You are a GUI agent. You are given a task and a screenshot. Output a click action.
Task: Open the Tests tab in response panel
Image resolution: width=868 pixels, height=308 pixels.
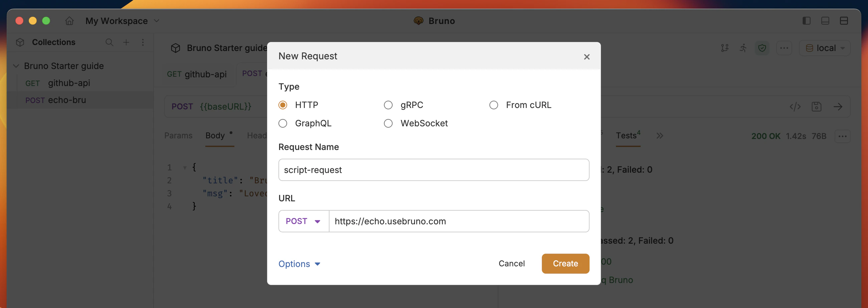tap(626, 136)
